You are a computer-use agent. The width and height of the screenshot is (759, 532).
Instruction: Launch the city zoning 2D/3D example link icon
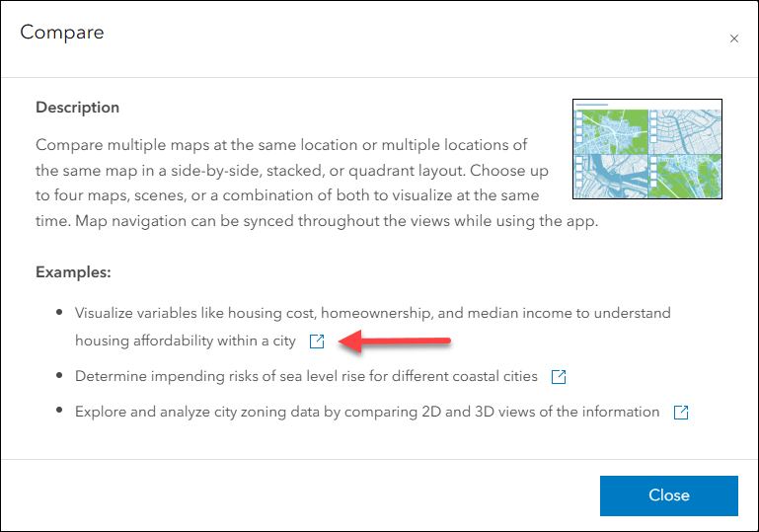[680, 413]
